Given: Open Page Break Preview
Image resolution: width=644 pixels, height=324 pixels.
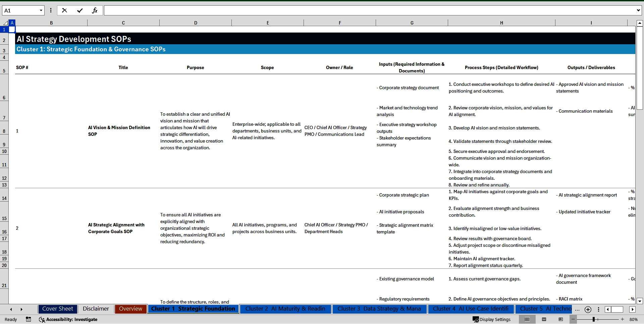Looking at the screenshot, I should coord(561,319).
